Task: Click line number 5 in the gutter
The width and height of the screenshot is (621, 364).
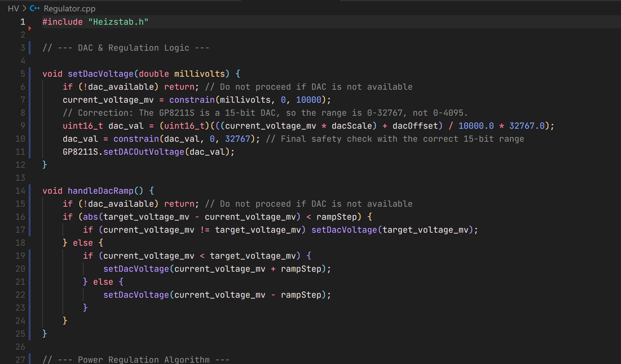Action: (x=23, y=74)
